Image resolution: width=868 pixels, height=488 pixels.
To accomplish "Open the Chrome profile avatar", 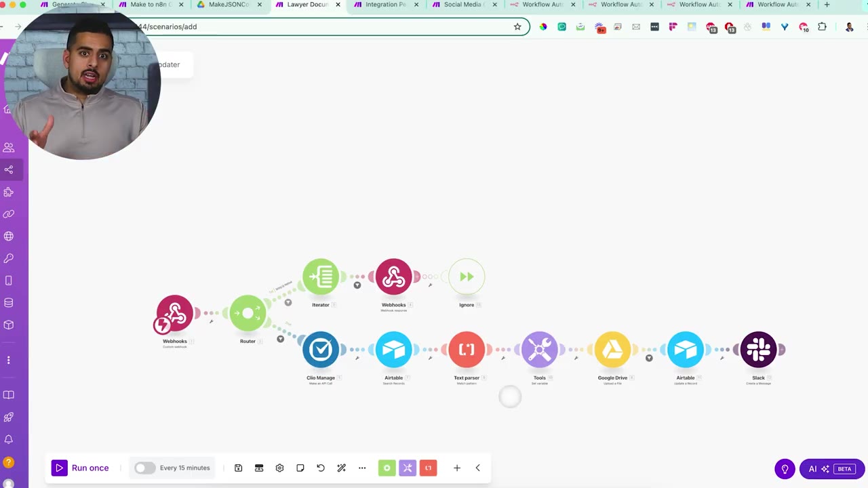I will tap(849, 27).
